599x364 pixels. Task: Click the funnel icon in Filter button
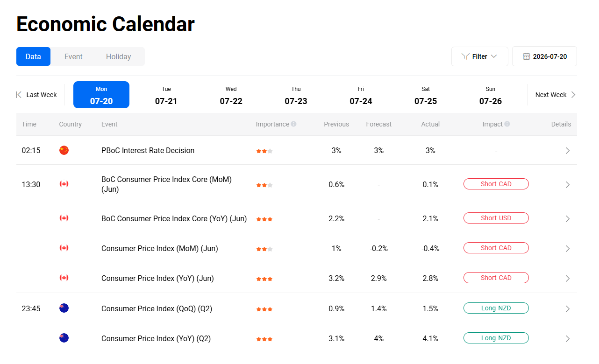[x=465, y=56]
